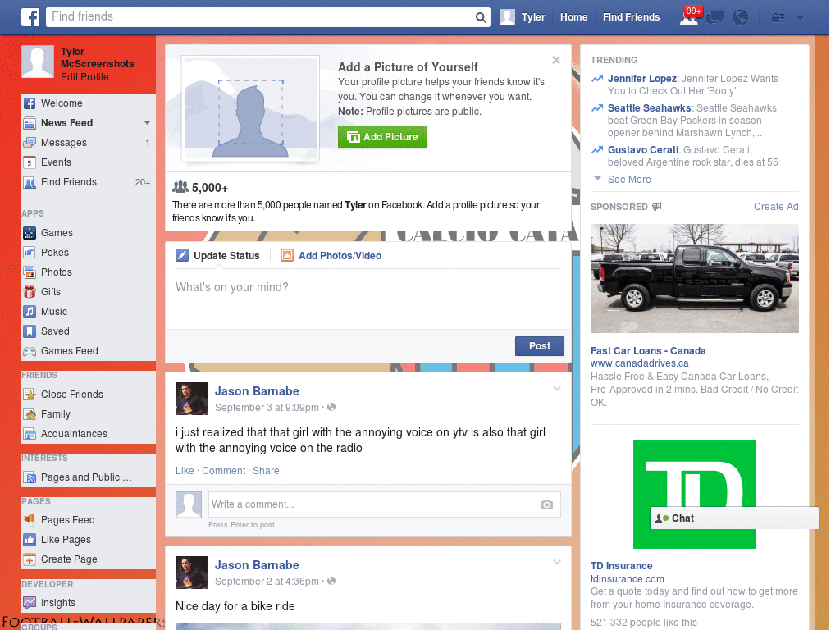Expand See More trending topics
This screenshot has height=630, width=840.
pyautogui.click(x=629, y=180)
